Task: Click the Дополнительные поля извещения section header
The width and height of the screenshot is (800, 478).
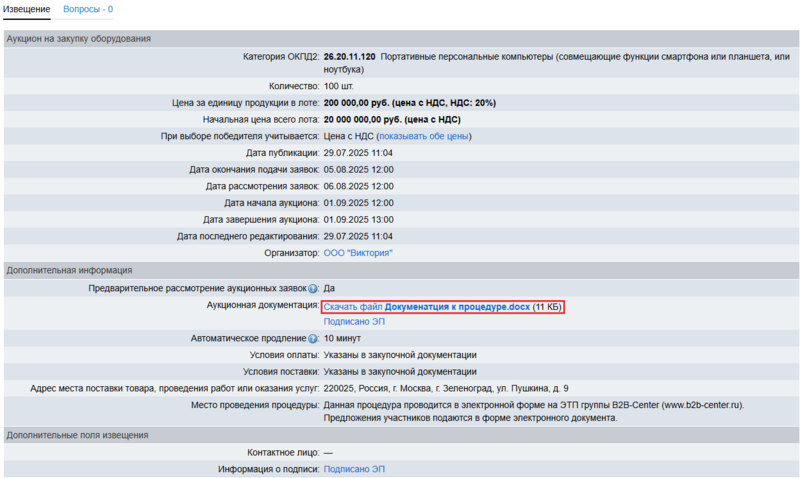Action: [x=77, y=435]
